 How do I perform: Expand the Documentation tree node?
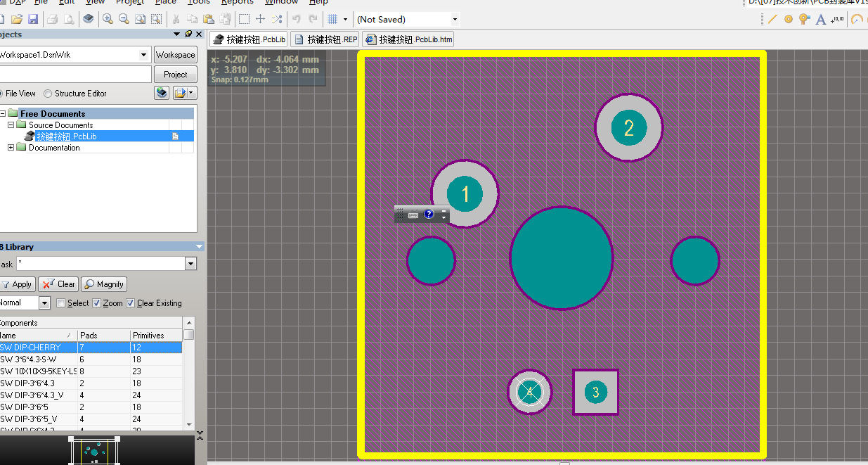[x=11, y=147]
